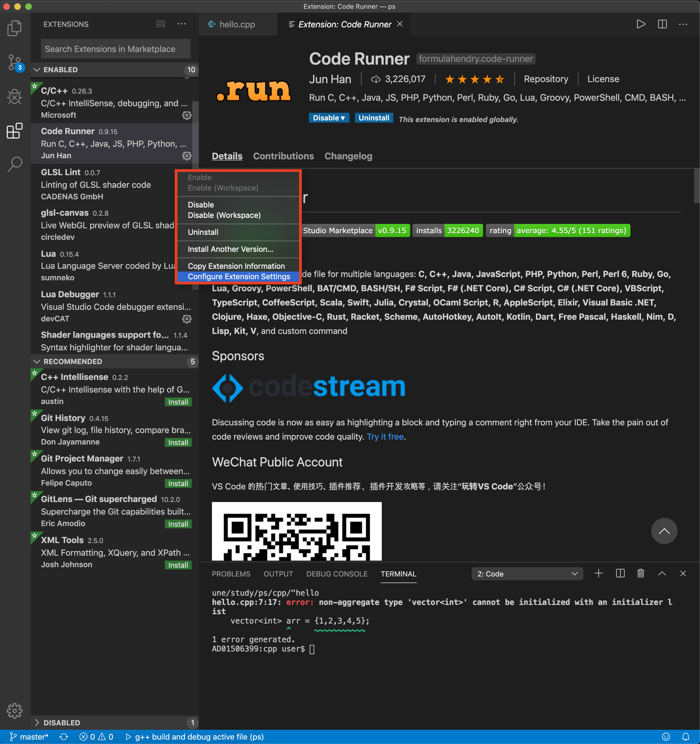Expand the DISABLED extensions section
Screen dimensions: 700x744
37,722
